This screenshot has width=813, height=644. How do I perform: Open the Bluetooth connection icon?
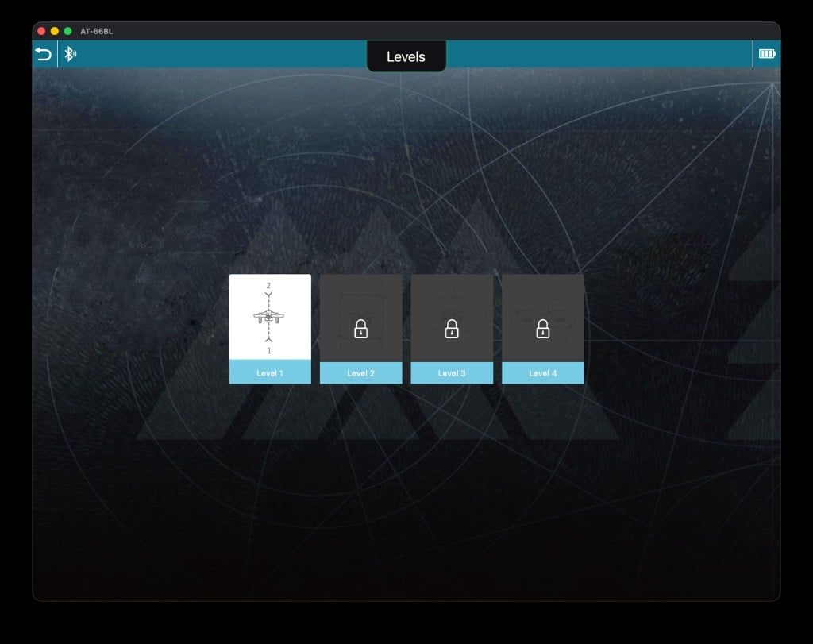70,54
